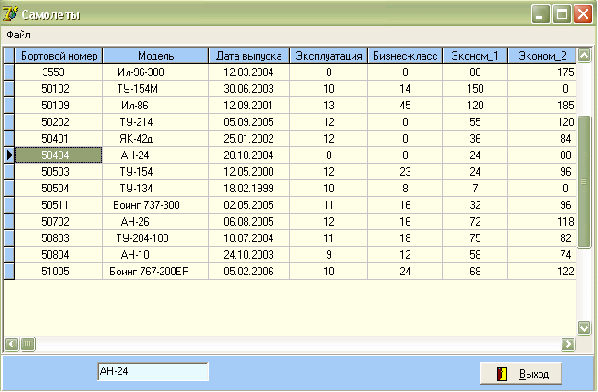Click the model cell ТУ-214
Screen dimensions: 598x392
[x=156, y=122]
